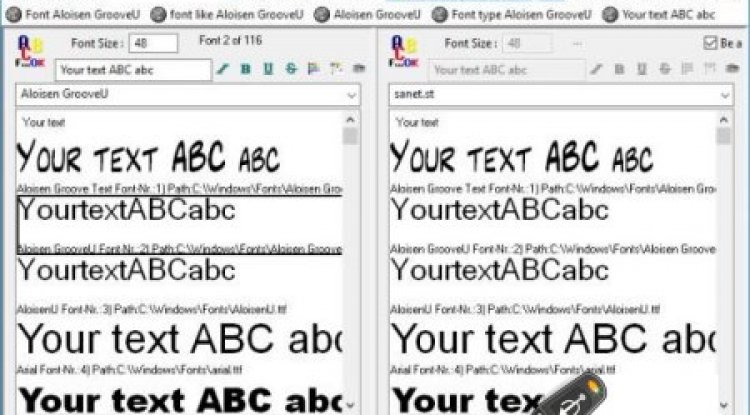Screen dimensions: 750x415
Task: Open the 'font like Aloisen GrooveU' link
Action: point(237,14)
